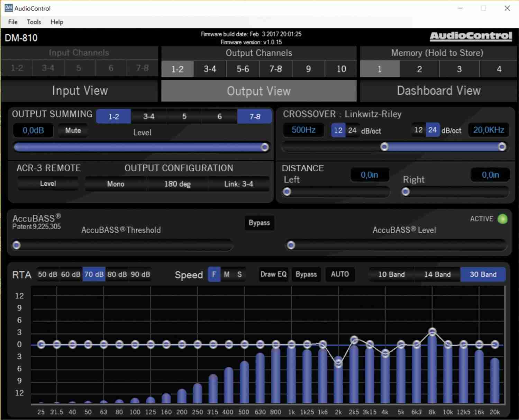
Task: Toggle Mono output configuration
Action: click(116, 184)
